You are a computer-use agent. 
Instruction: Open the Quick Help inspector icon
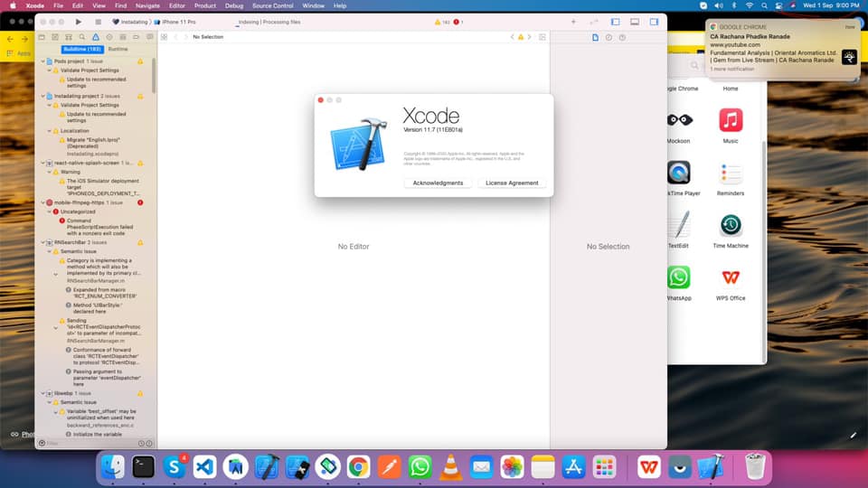click(622, 37)
